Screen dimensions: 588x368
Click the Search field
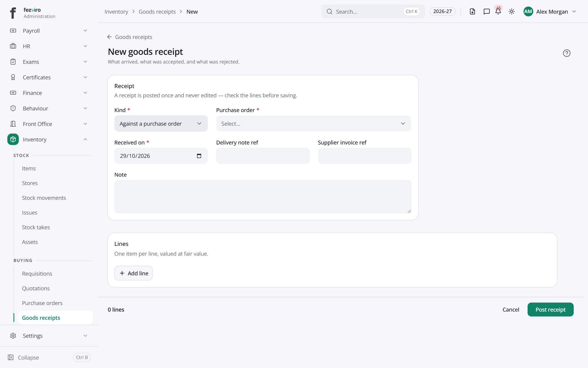[x=373, y=11]
